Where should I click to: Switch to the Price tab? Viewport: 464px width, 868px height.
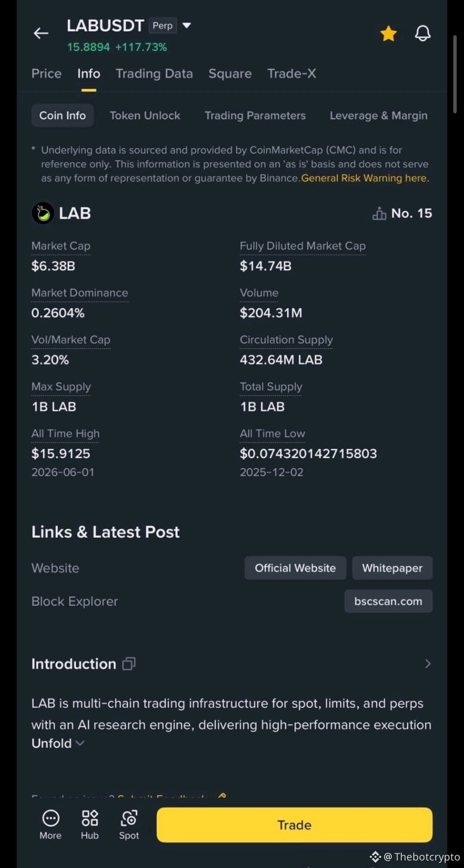tap(46, 73)
